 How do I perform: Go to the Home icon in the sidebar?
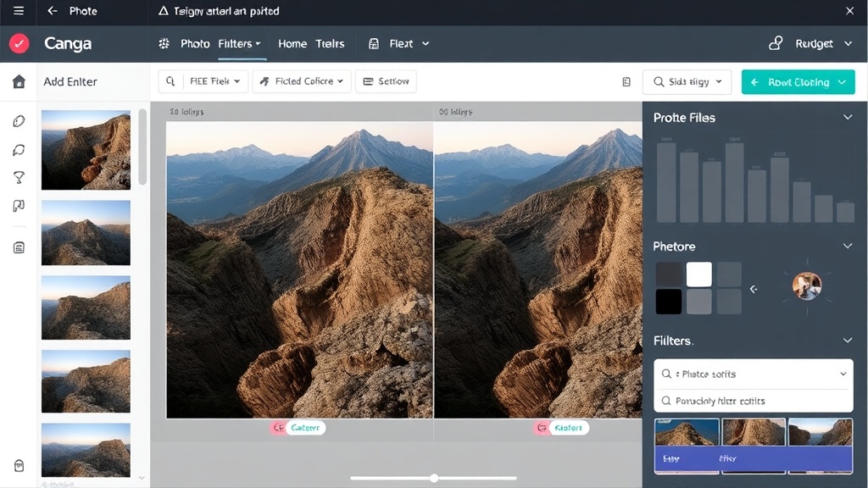19,82
